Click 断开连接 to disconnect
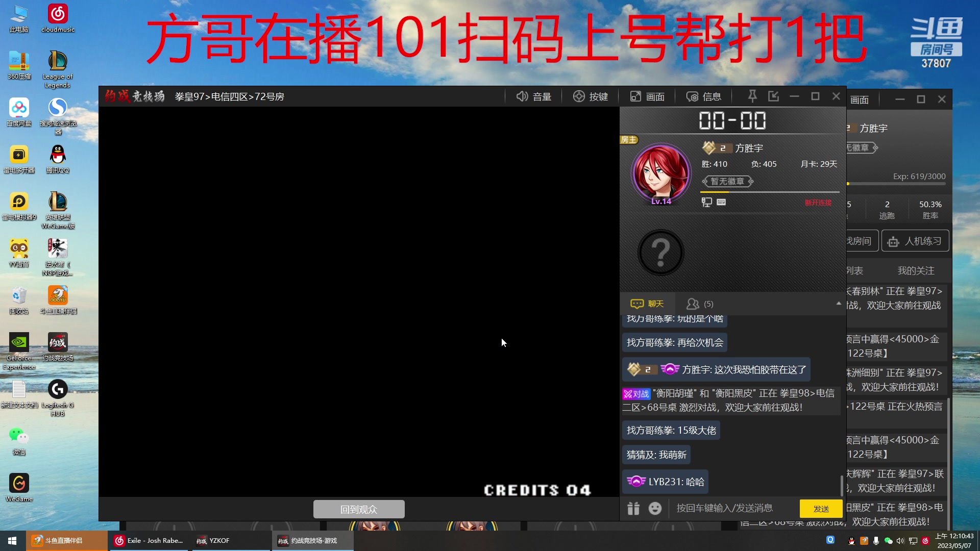The height and width of the screenshot is (551, 980). click(818, 203)
